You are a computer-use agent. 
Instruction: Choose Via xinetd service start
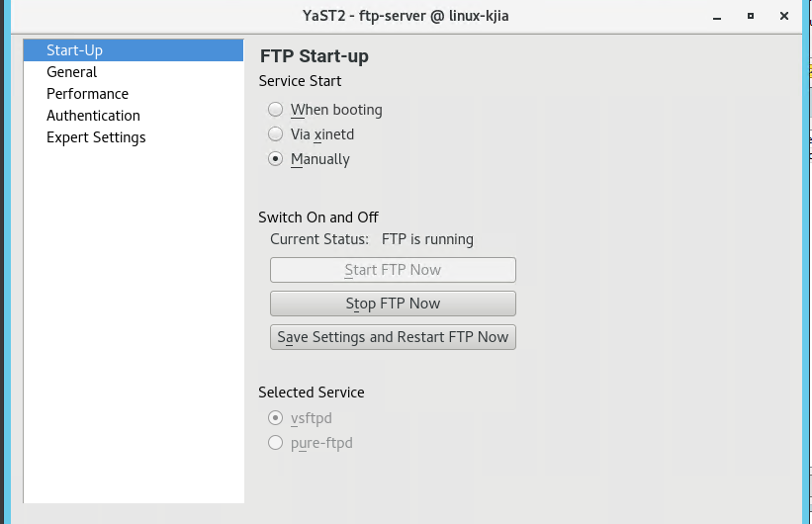[276, 134]
